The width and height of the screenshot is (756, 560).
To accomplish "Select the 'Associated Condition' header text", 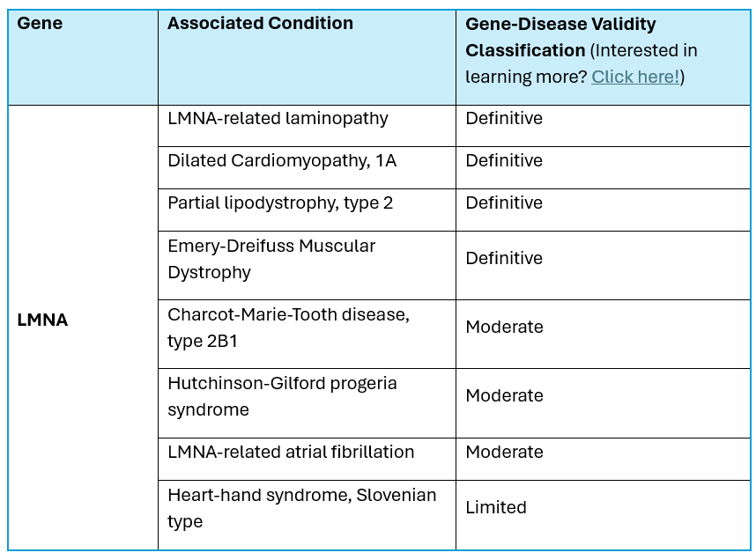I will point(260,24).
